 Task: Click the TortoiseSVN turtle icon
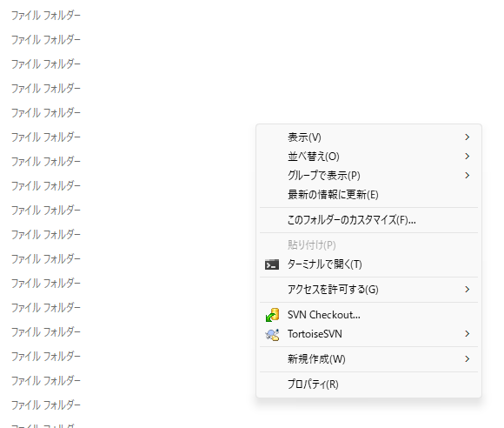tap(272, 334)
